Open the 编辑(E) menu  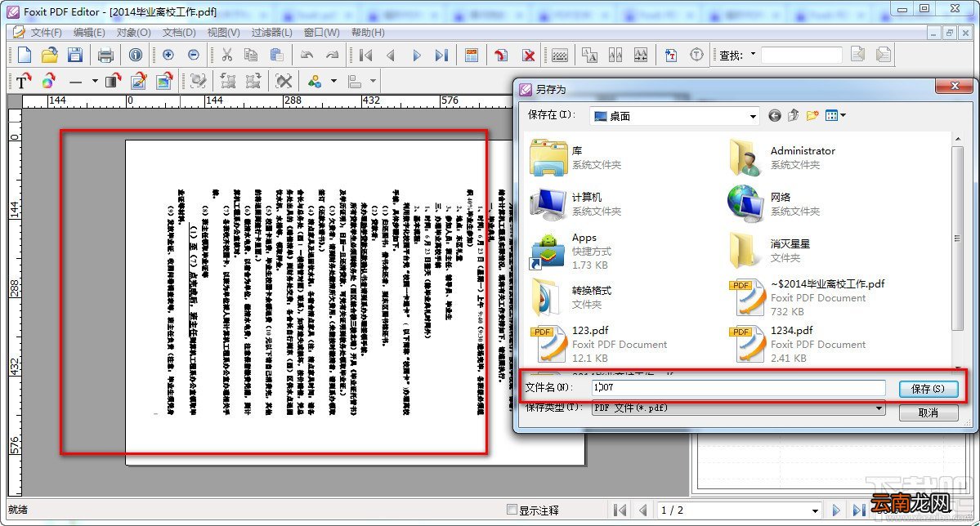pos(89,33)
